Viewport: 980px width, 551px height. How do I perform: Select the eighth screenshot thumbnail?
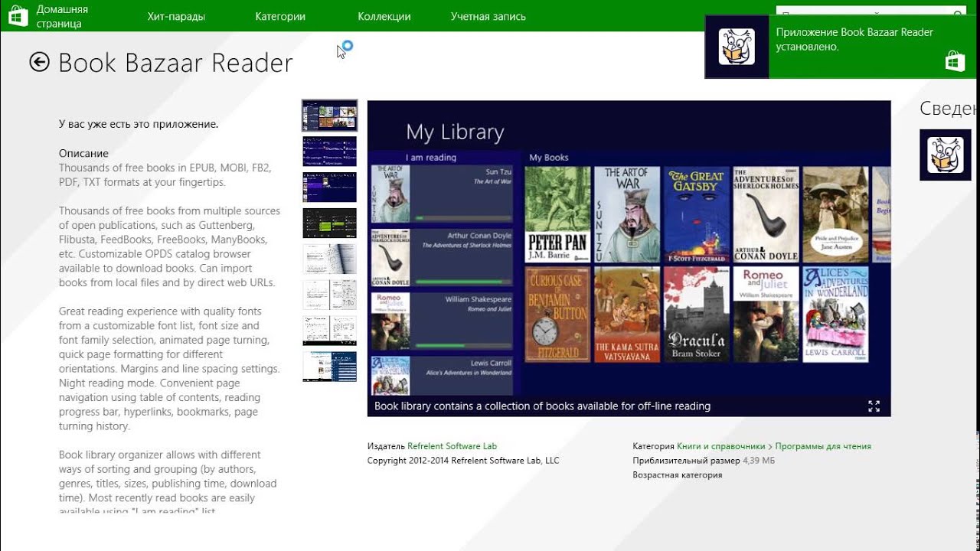pos(329,367)
